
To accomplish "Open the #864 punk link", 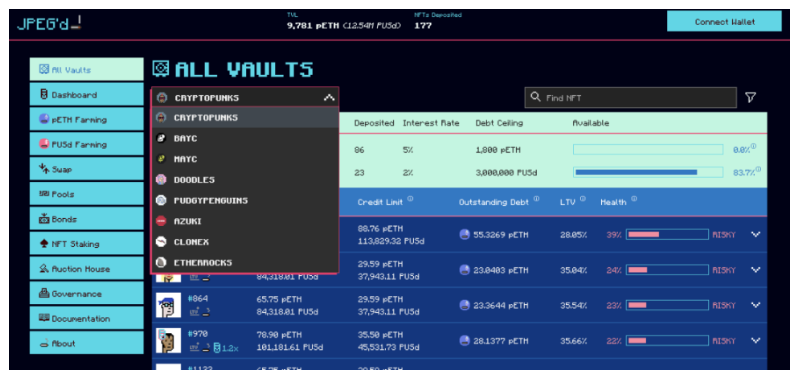I will pos(198,298).
